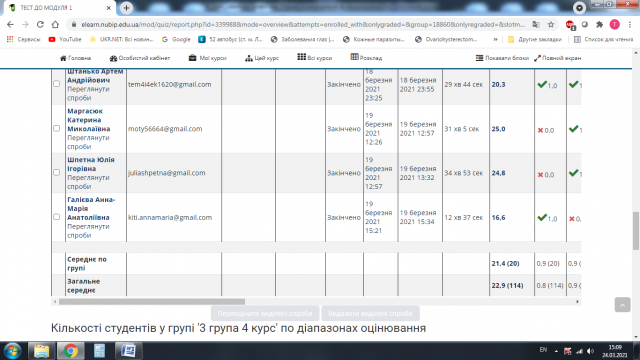Image resolution: width=640 pixels, height=360 pixels.
Task: Open the volume control in system tray
Action: 591,351
